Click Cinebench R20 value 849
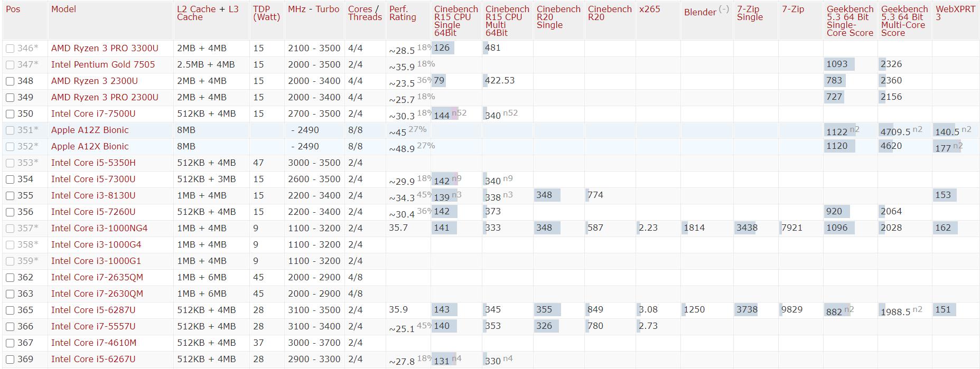Viewport: 980px width, 369px height. tap(595, 310)
